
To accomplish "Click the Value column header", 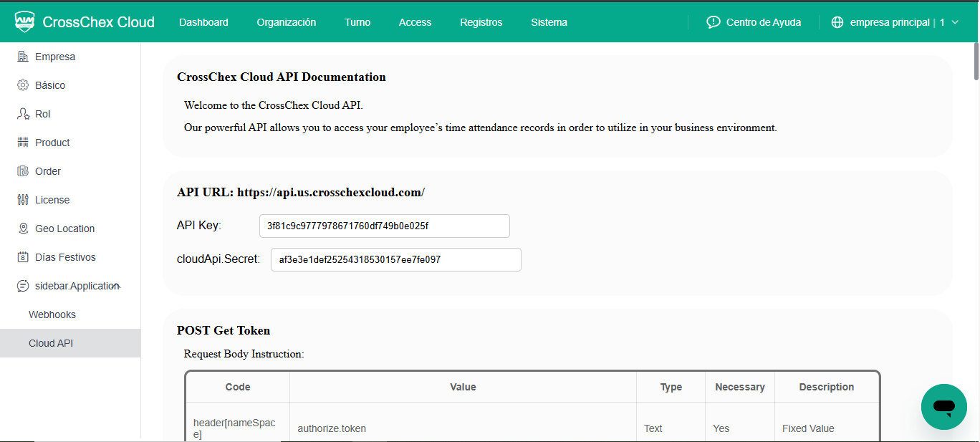I will click(463, 387).
